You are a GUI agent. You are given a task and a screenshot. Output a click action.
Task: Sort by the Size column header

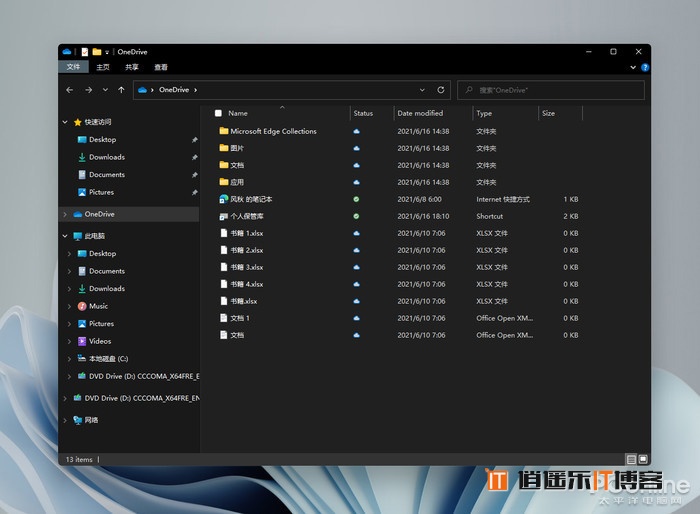click(x=549, y=113)
